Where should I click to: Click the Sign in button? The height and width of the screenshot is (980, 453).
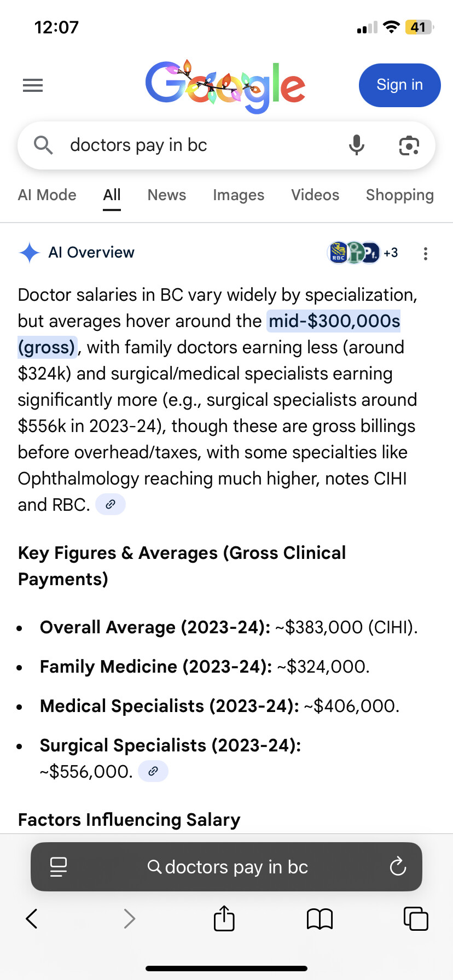point(399,85)
